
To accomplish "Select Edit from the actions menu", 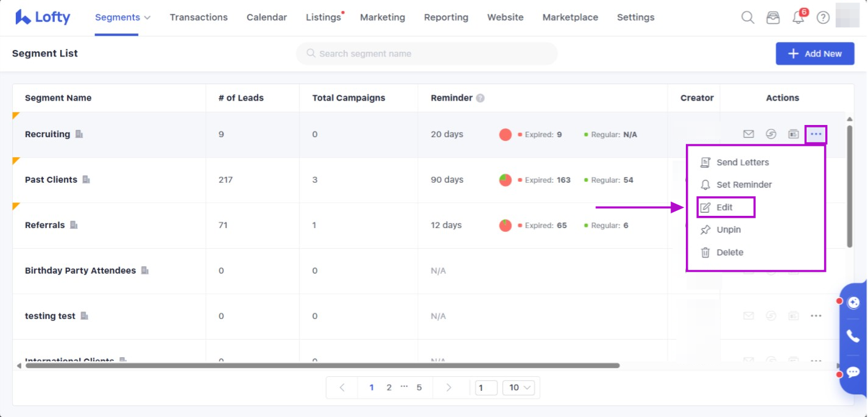I will 725,207.
